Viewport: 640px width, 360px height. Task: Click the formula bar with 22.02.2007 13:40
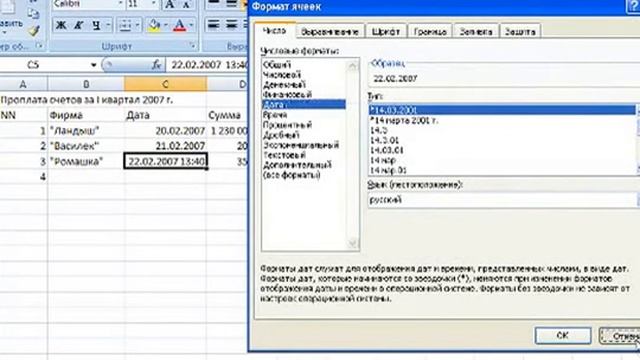pyautogui.click(x=207, y=65)
